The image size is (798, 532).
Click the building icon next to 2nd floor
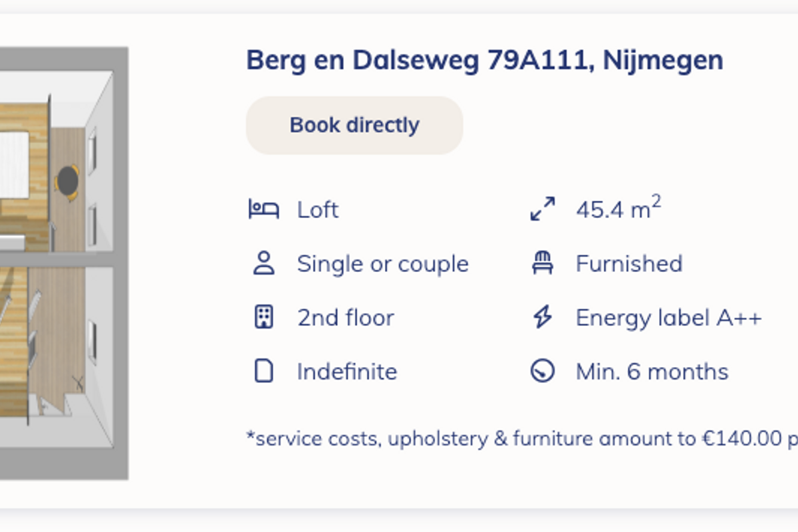click(264, 317)
